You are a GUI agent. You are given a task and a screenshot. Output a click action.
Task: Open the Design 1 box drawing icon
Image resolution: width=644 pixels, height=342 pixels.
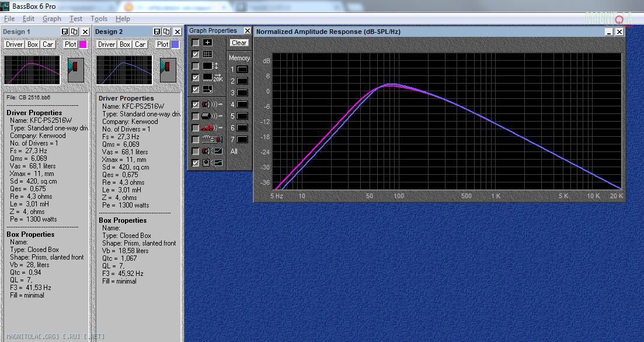point(75,70)
